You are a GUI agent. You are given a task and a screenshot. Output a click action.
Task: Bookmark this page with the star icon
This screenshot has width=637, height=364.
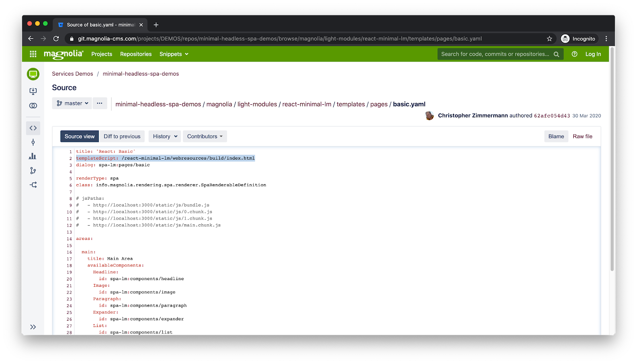(x=549, y=39)
